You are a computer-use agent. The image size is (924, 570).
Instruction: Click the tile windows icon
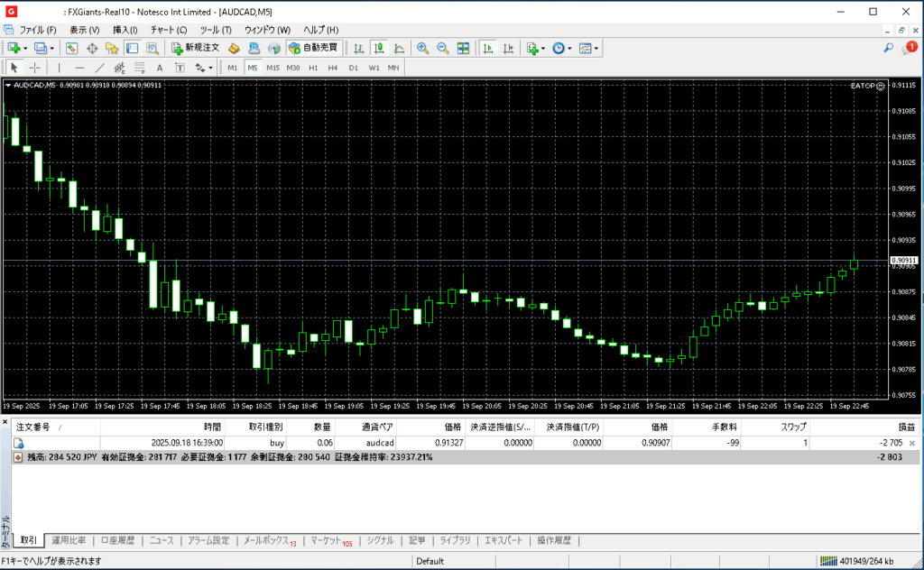pyautogui.click(x=463, y=48)
